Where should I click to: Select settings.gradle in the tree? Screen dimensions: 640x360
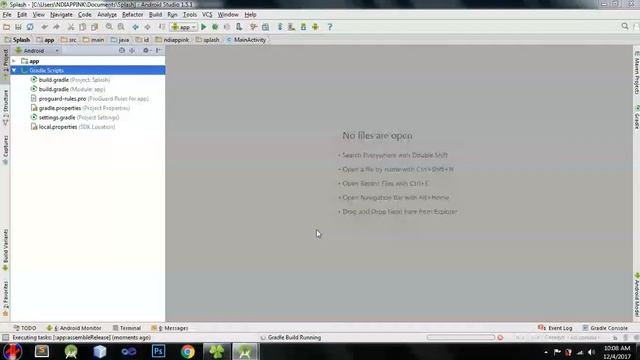pyautogui.click(x=75, y=118)
